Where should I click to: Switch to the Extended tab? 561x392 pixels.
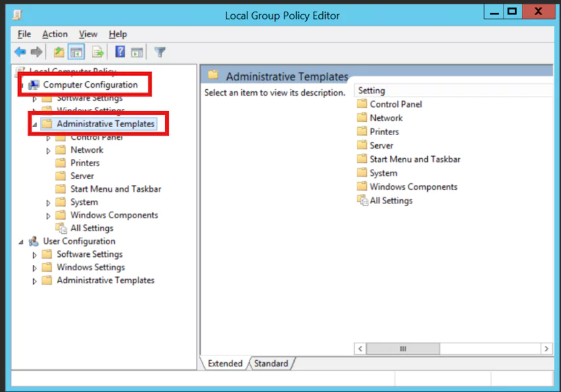[x=225, y=364]
